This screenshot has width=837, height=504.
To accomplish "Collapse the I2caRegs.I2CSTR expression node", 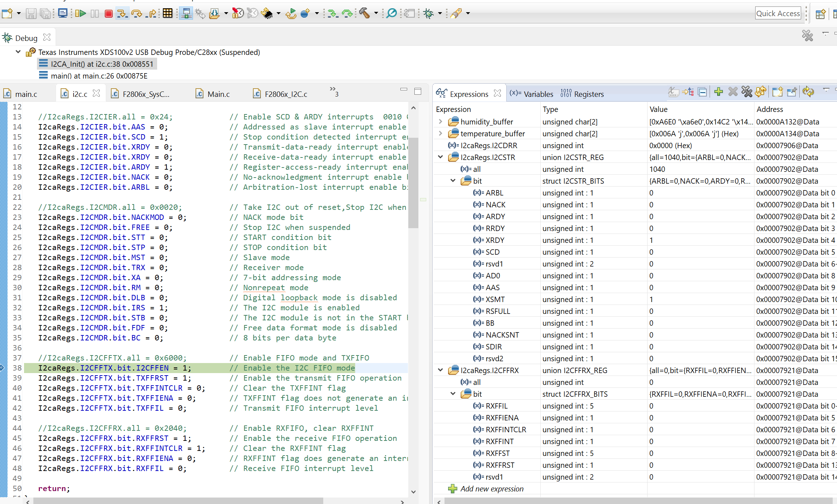I will 440,157.
